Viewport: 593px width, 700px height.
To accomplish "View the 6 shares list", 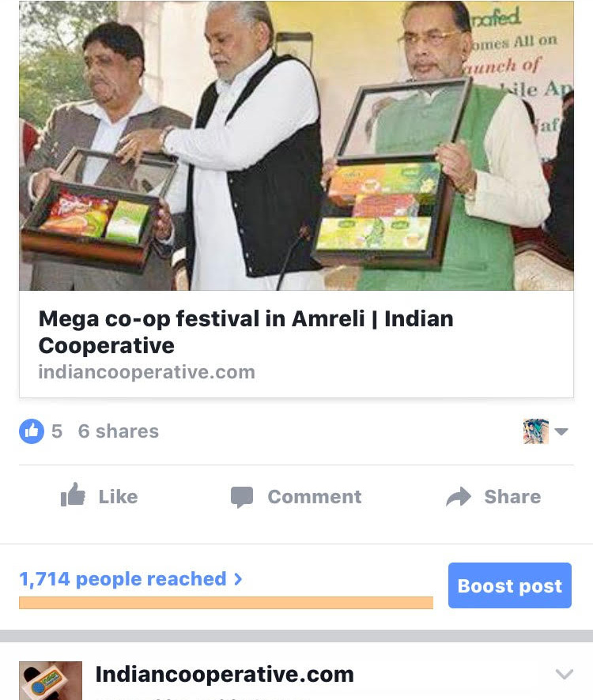I will [x=119, y=431].
